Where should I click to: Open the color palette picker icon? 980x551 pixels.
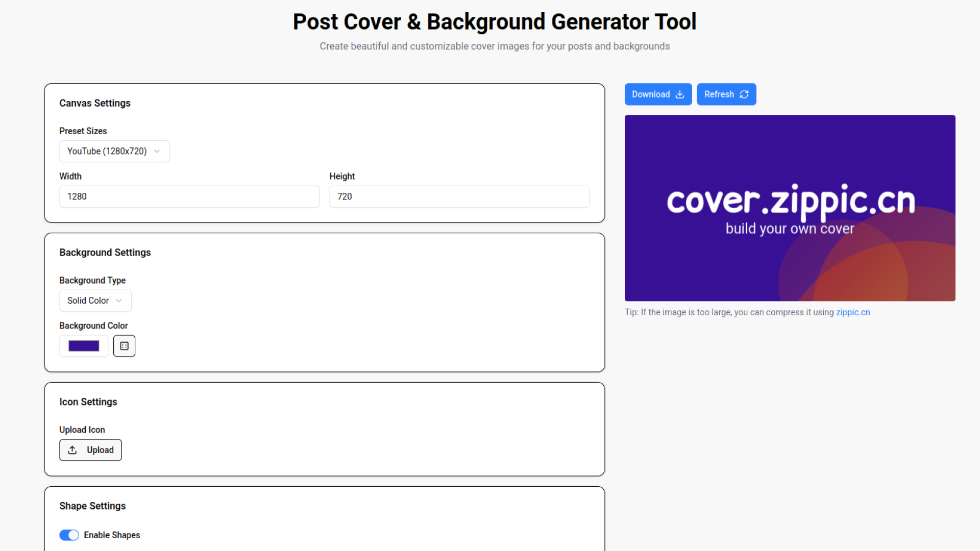[124, 345]
